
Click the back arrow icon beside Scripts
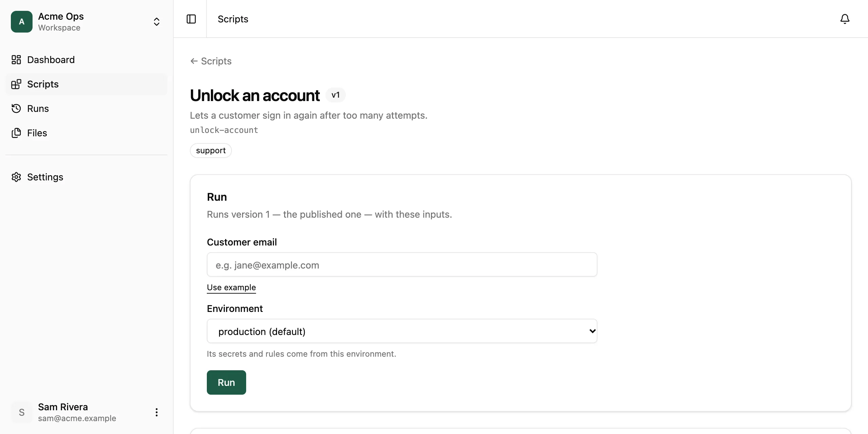194,61
